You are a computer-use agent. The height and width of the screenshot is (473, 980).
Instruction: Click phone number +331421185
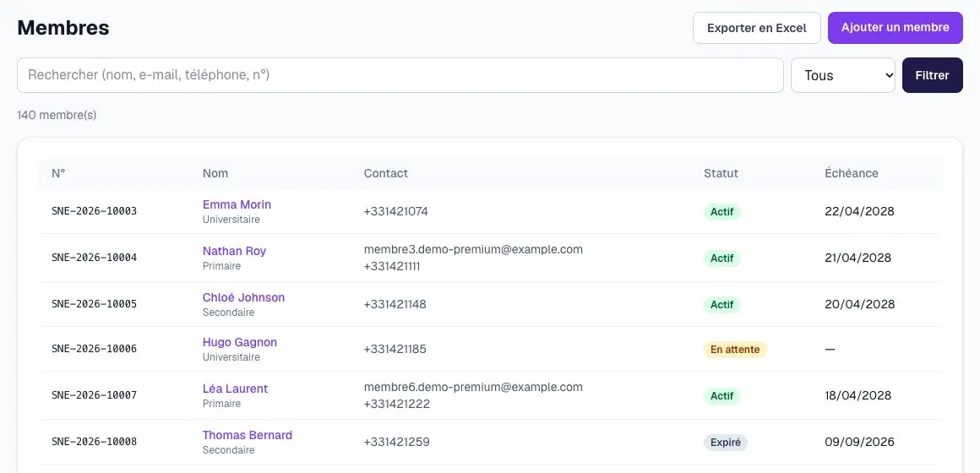(395, 349)
